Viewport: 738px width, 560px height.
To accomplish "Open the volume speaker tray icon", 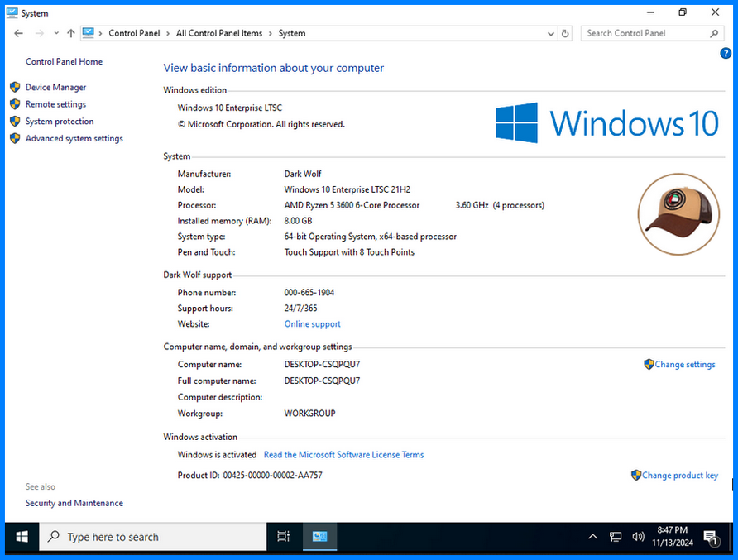I will [x=638, y=537].
